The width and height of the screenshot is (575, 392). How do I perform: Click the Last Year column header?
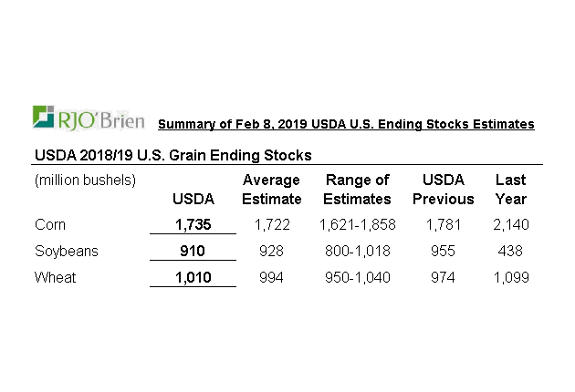pyautogui.click(x=510, y=190)
